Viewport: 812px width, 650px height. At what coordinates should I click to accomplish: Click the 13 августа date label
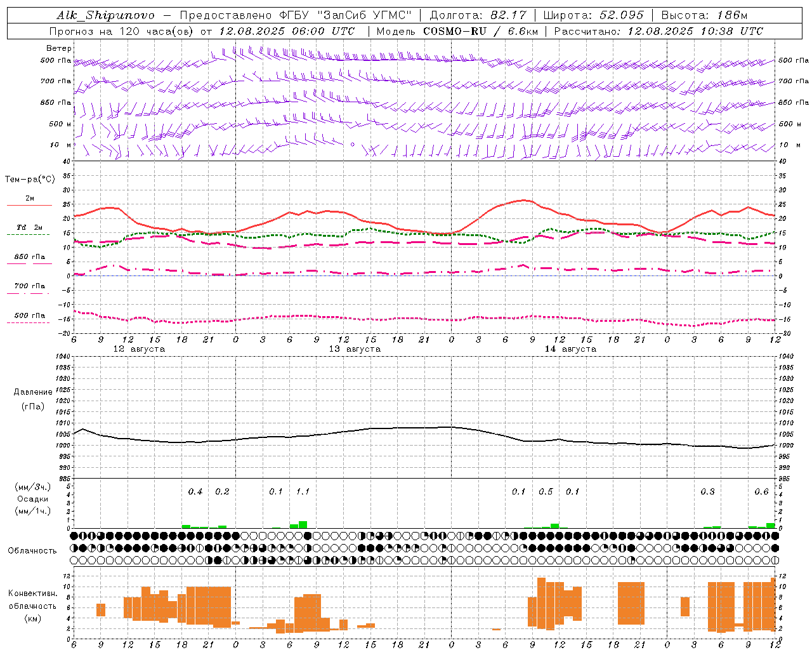click(355, 349)
